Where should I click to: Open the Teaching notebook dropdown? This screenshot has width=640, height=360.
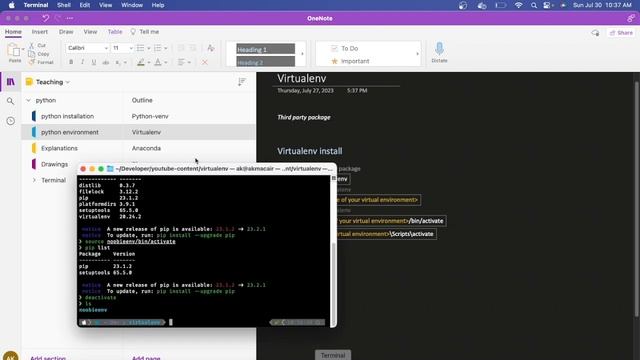coord(48,82)
